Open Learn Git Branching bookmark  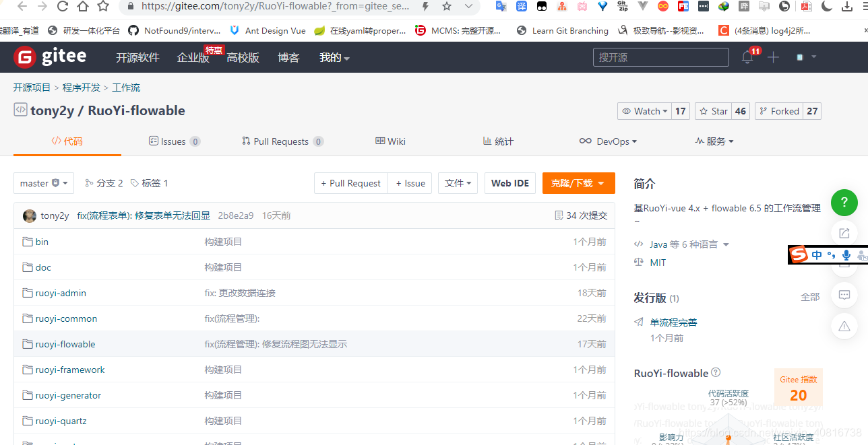click(562, 30)
